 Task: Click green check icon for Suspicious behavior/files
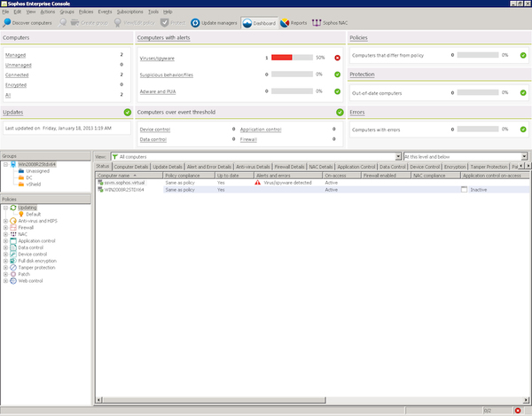[x=337, y=75]
